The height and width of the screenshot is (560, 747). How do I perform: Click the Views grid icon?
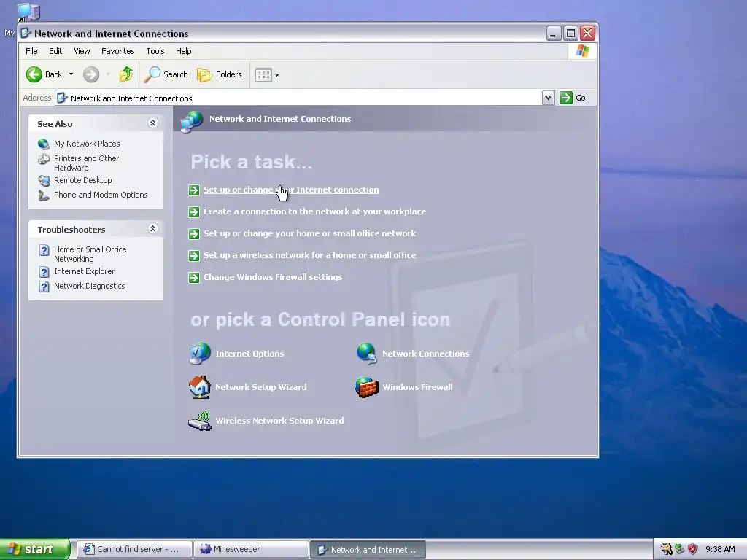pos(263,75)
